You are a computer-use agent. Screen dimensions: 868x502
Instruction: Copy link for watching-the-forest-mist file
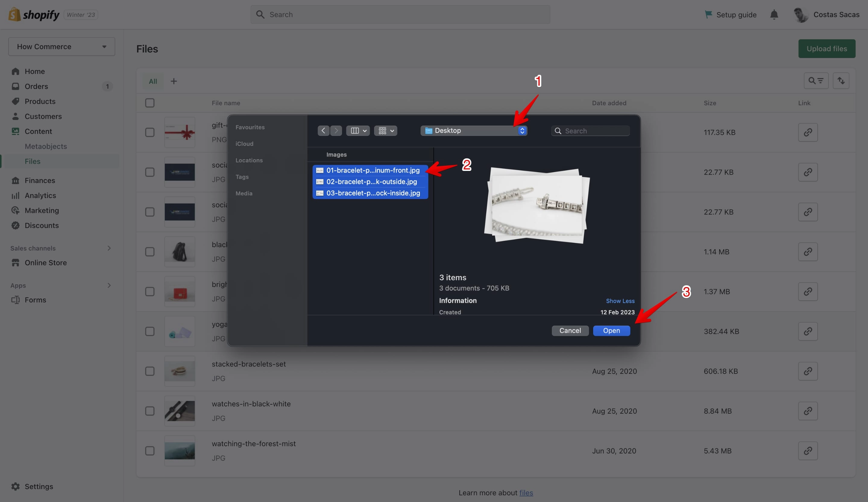click(808, 451)
